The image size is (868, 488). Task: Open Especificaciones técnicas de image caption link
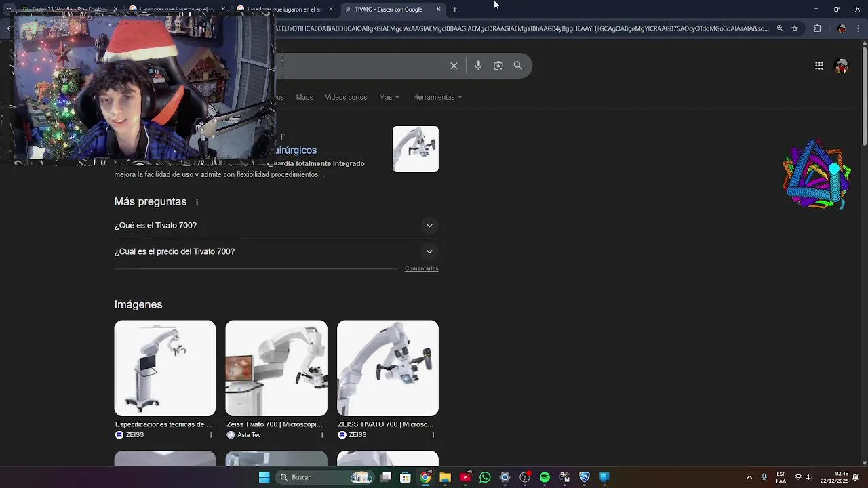[163, 424]
